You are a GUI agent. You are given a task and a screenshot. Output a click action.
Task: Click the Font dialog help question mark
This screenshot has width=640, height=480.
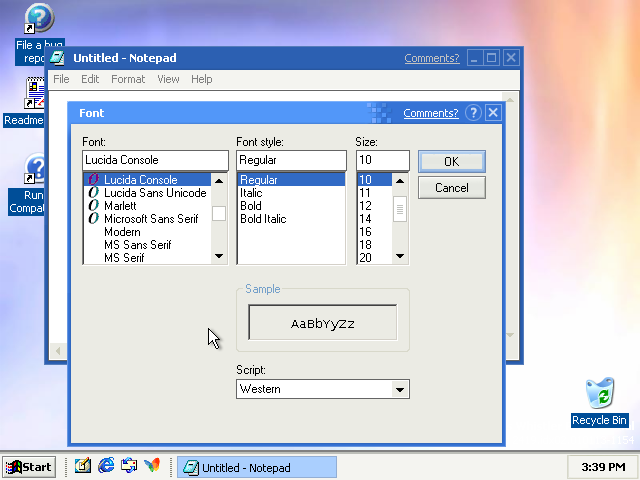tap(473, 113)
